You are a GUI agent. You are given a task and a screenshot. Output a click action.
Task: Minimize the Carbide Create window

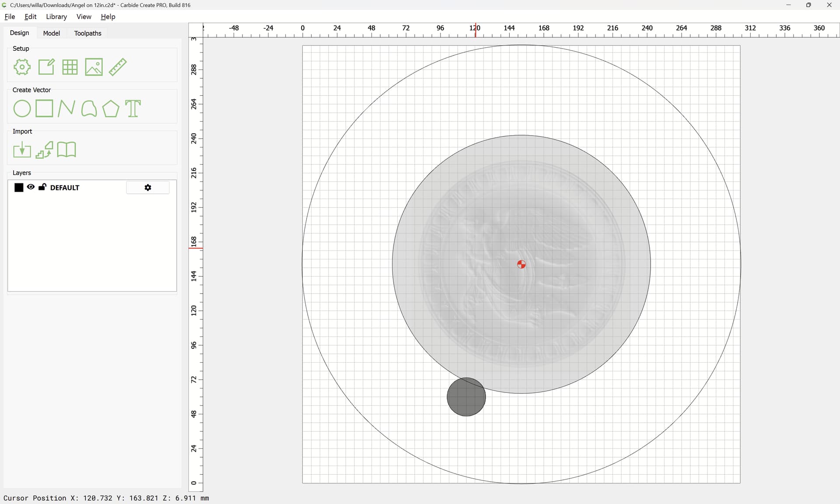coord(788,5)
